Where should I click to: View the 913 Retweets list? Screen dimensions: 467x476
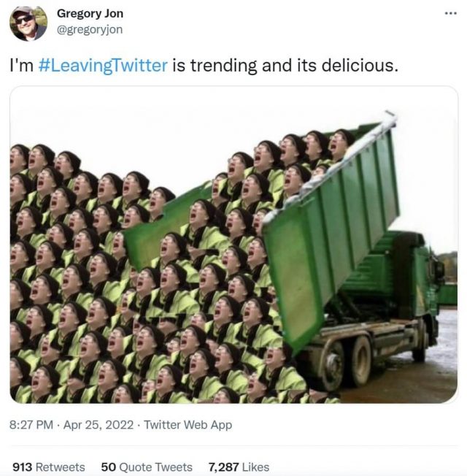(48, 467)
